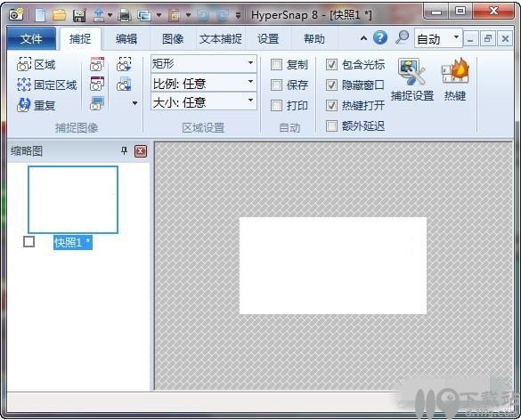Switch to the 捕捉 ribbon tab

click(x=80, y=39)
